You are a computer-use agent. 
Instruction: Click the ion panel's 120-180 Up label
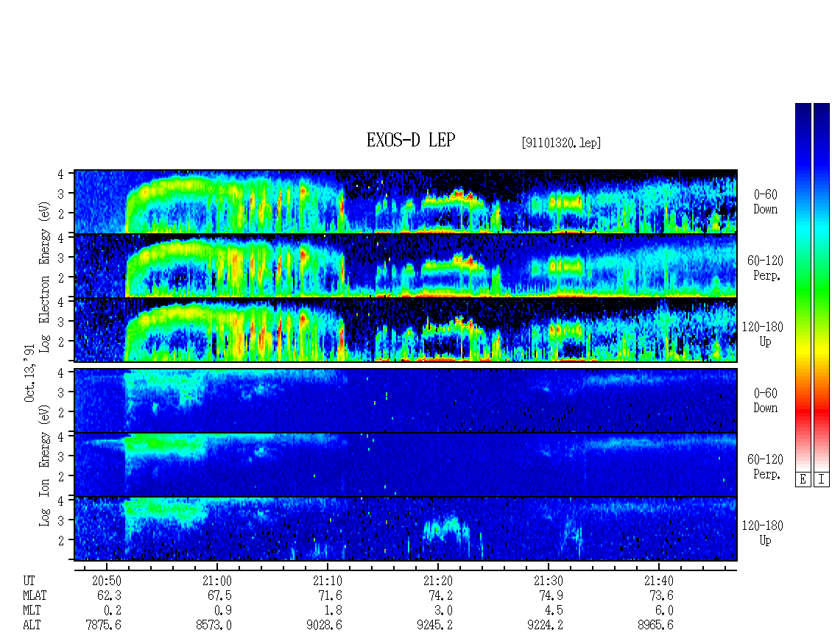point(763,533)
